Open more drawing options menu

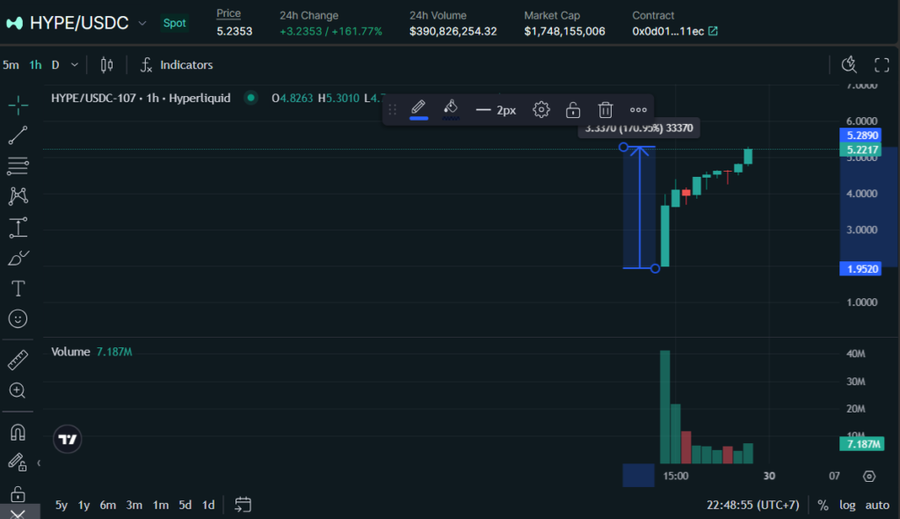tap(638, 110)
